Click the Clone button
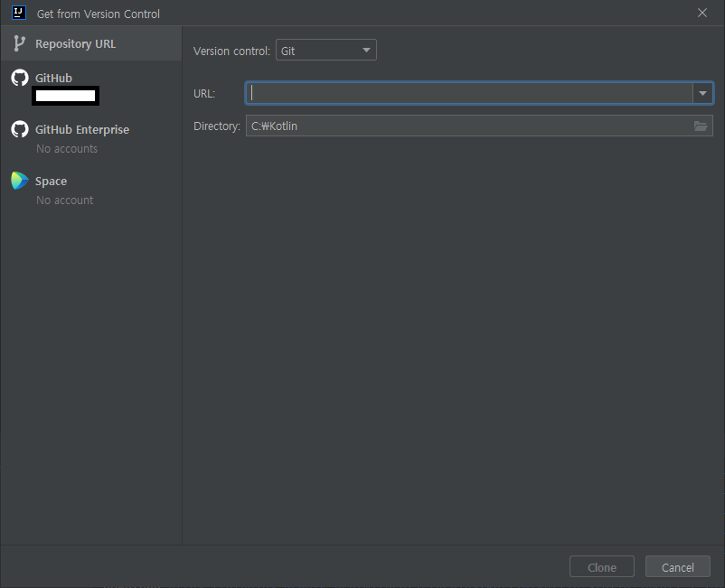 601,566
